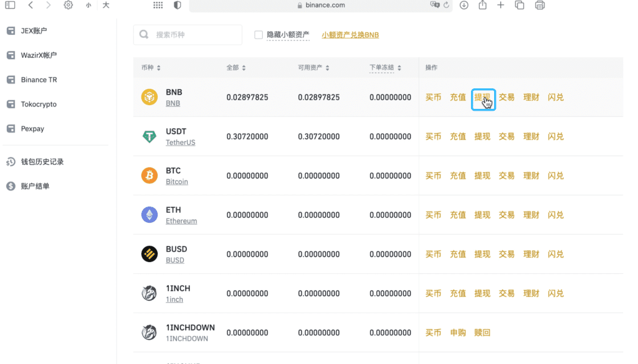
Task: Click 提现 in the USDT row
Action: [x=482, y=136]
